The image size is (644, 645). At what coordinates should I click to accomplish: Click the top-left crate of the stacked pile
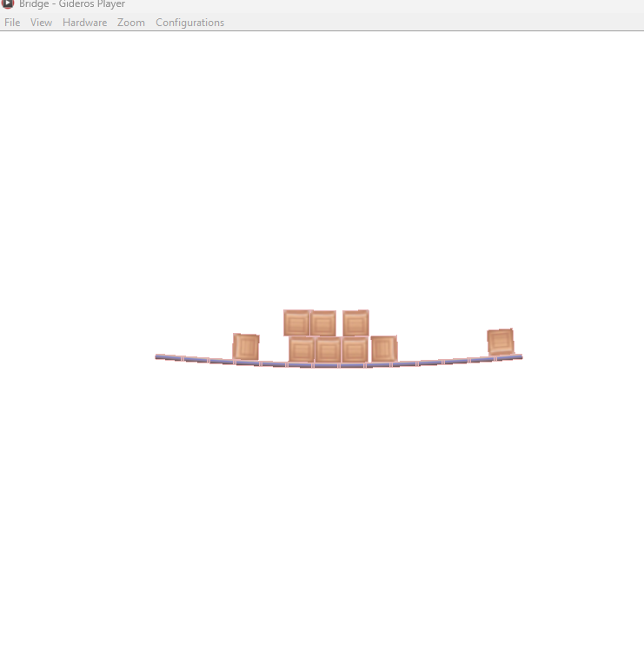coord(296,322)
